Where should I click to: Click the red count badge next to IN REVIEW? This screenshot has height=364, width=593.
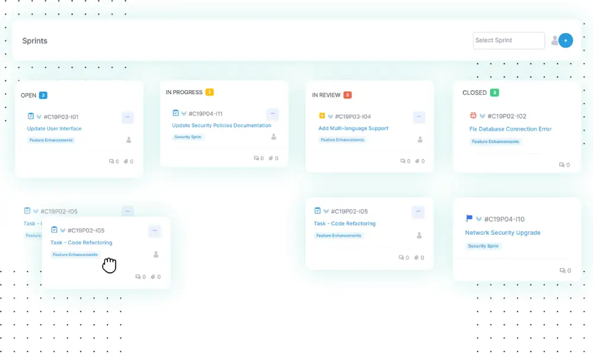coord(347,95)
